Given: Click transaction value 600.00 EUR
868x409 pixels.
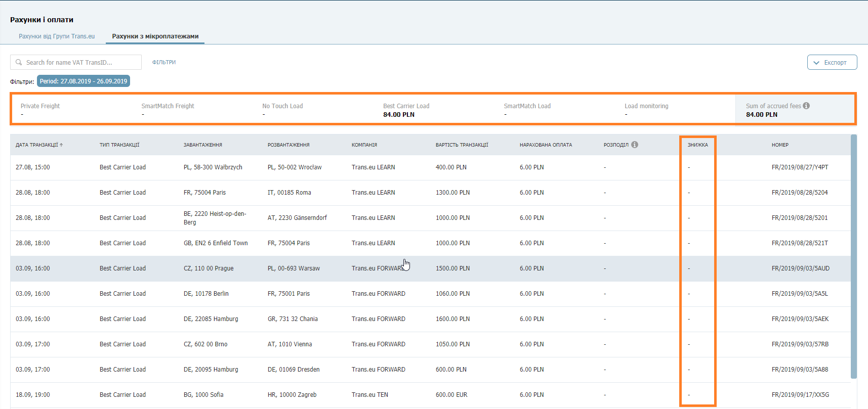Looking at the screenshot, I should (451, 395).
